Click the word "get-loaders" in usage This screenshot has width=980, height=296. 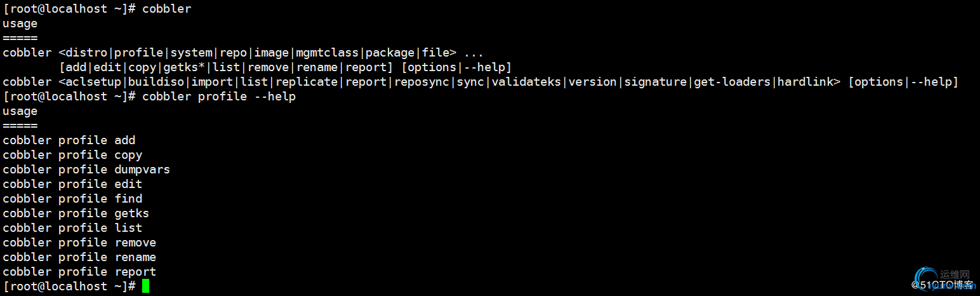[x=732, y=82]
